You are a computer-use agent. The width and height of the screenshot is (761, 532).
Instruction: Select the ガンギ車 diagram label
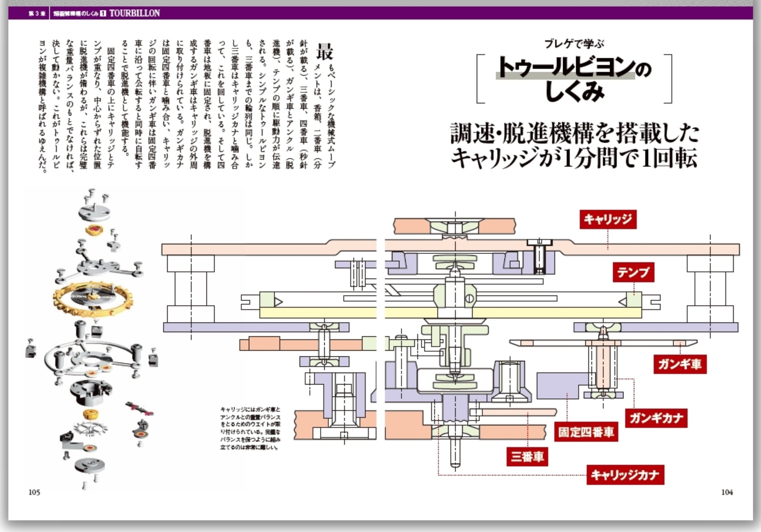(x=680, y=364)
